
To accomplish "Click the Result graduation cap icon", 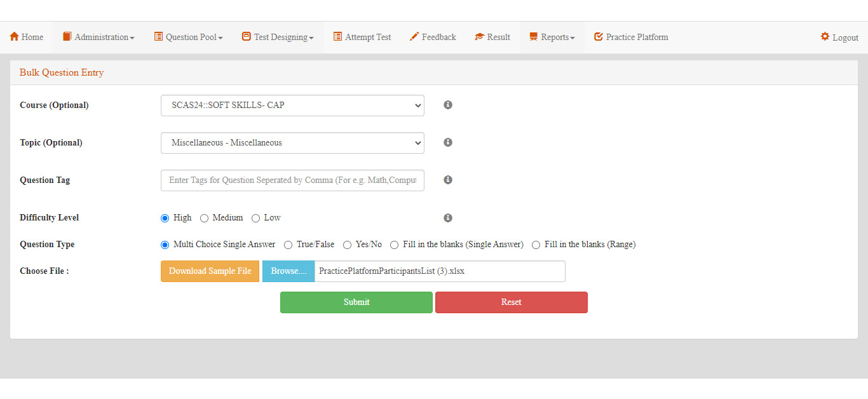I will [479, 37].
